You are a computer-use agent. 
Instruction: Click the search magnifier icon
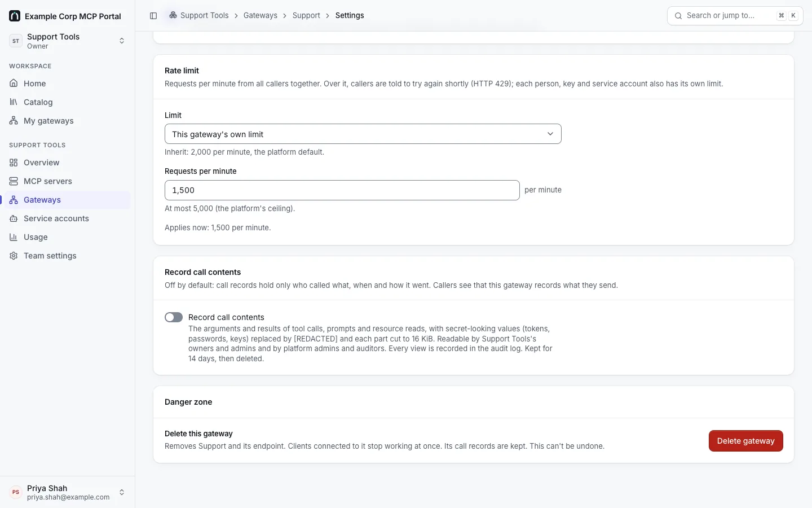pos(678,16)
